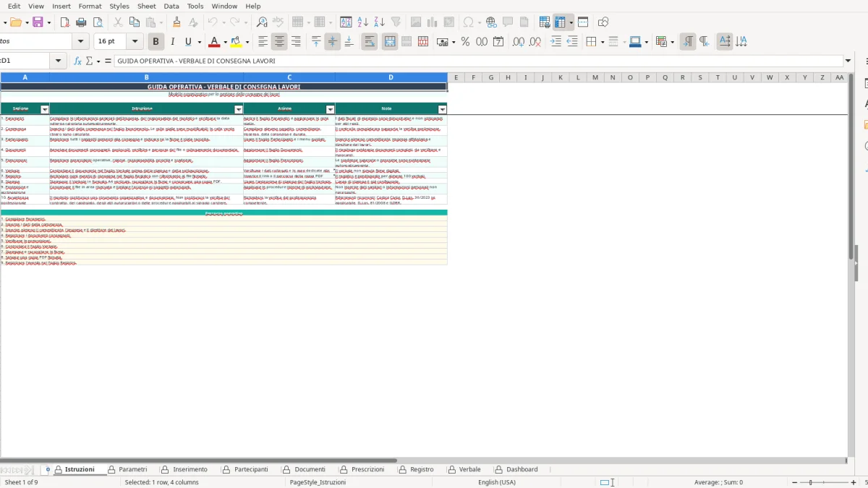Open the Istruzione column filter dropdown
Image resolution: width=868 pixels, height=488 pixels.
pyautogui.click(x=239, y=109)
